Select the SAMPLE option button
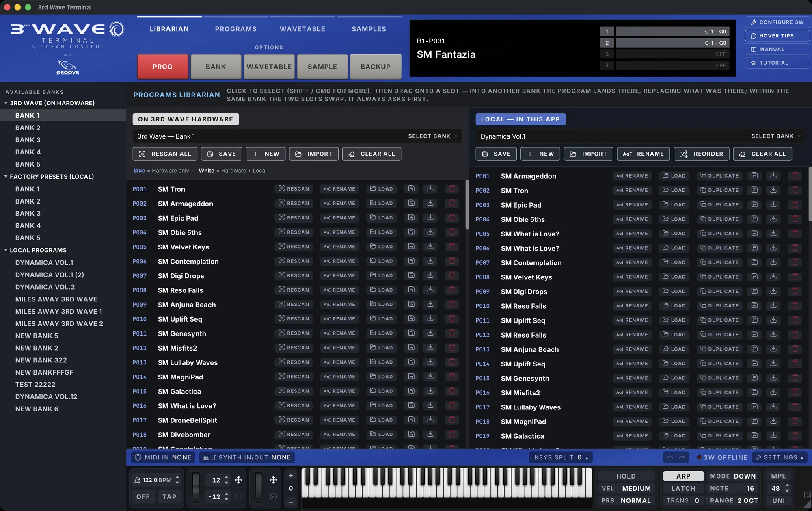 point(322,67)
